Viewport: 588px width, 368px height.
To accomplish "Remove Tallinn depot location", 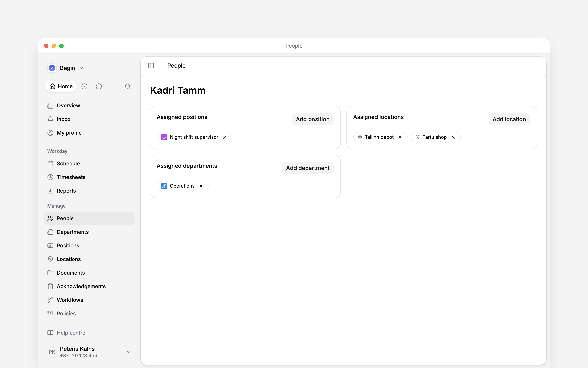I will (400, 137).
